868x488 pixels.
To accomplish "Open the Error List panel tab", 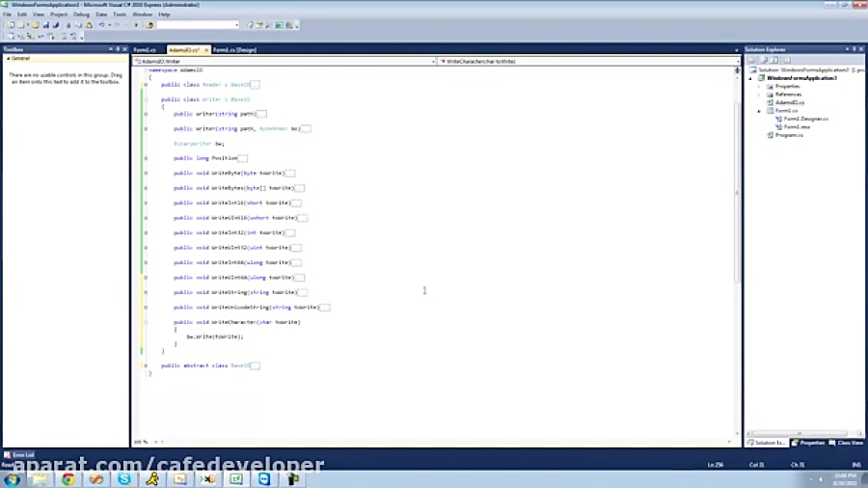I will [x=19, y=455].
